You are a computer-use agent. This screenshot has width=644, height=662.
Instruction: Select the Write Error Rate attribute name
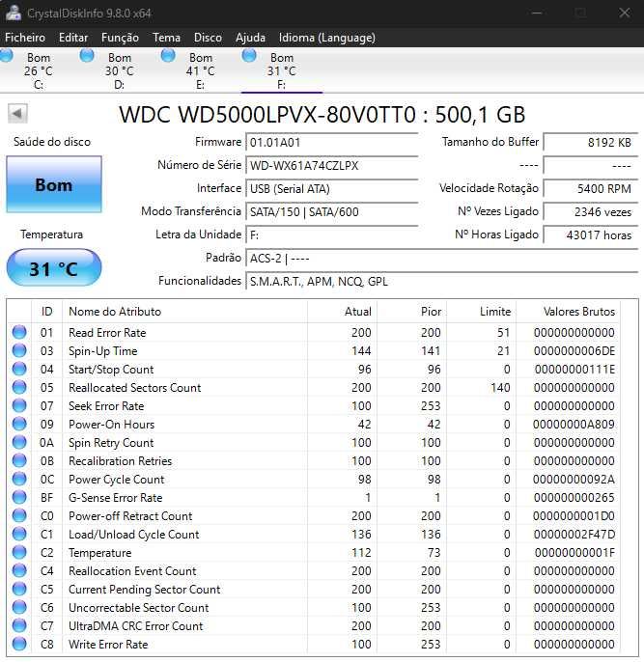click(x=108, y=645)
